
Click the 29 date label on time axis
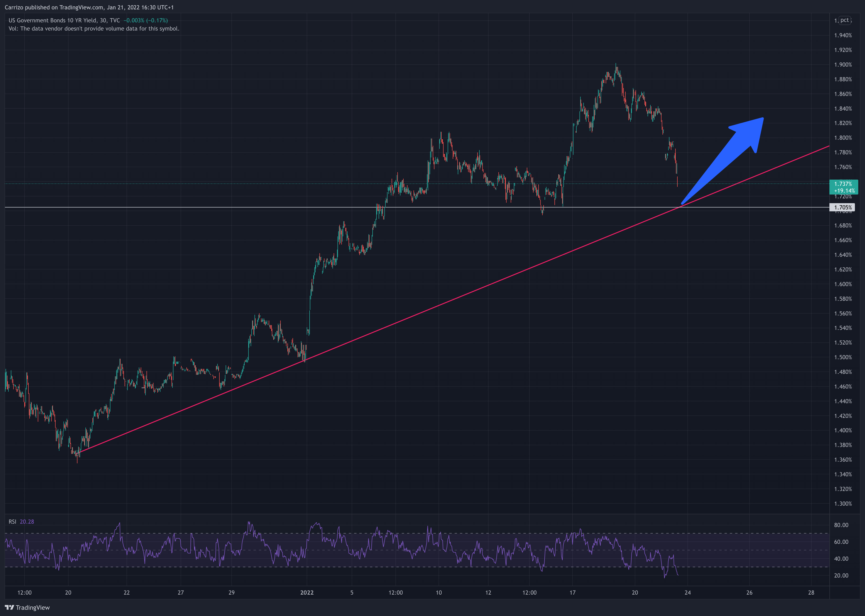[231, 592]
